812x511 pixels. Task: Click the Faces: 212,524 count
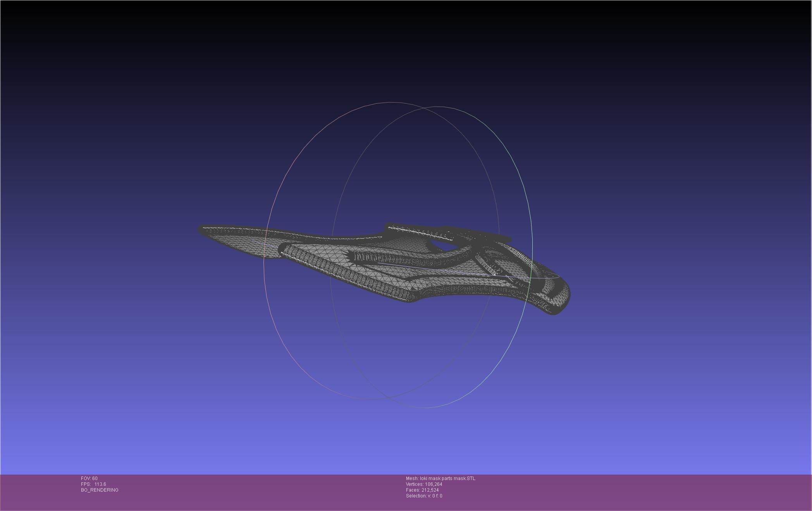coord(422,490)
